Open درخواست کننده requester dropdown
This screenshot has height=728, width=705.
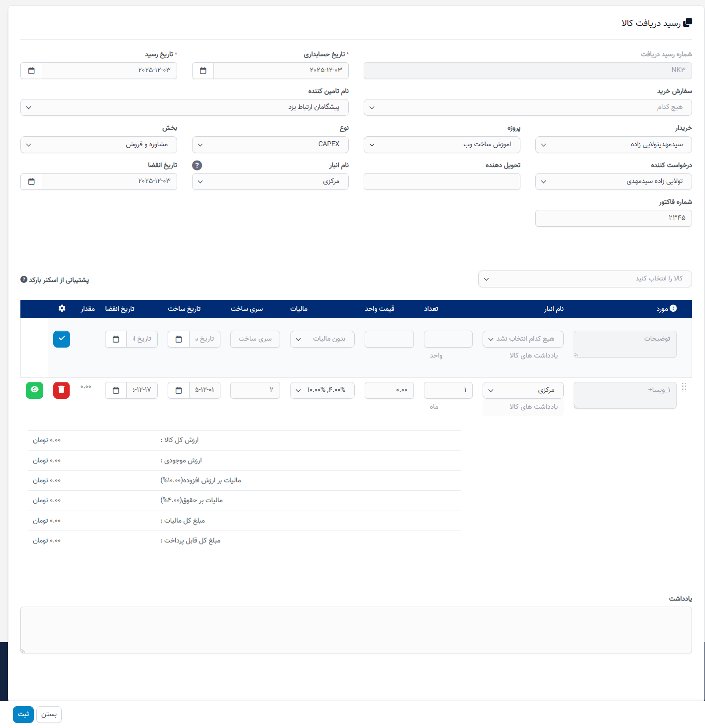613,182
